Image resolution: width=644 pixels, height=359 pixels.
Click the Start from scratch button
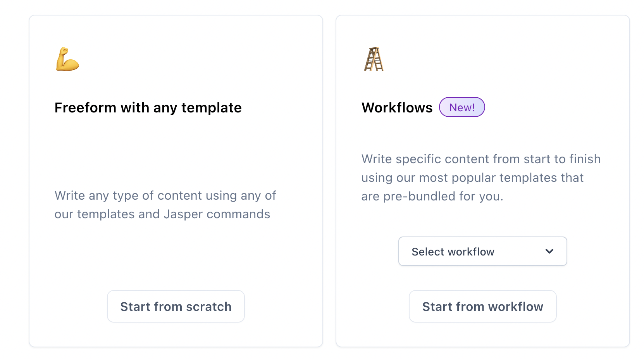coord(176,306)
